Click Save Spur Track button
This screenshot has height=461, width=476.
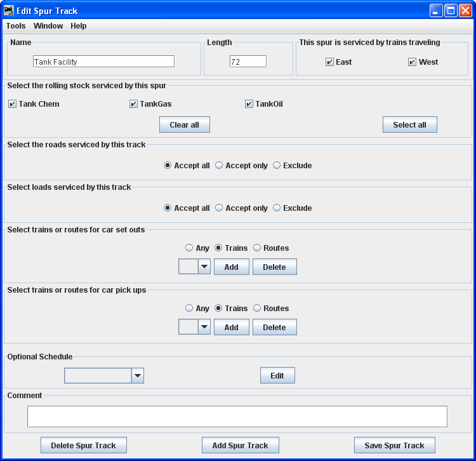[394, 445]
